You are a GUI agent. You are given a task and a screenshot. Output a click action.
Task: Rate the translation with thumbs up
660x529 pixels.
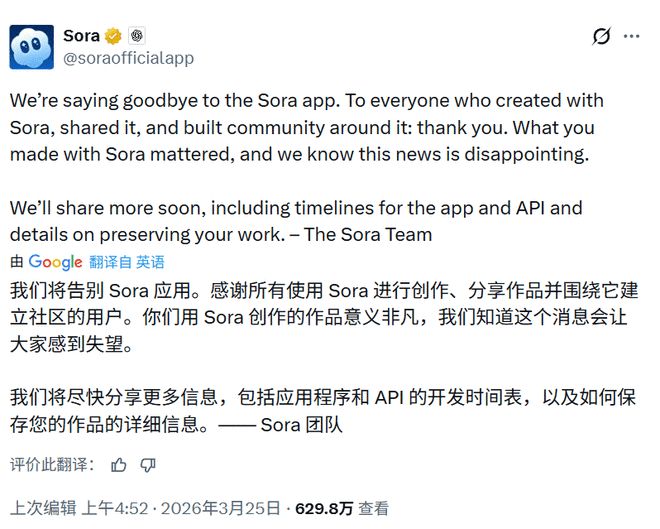(x=119, y=465)
